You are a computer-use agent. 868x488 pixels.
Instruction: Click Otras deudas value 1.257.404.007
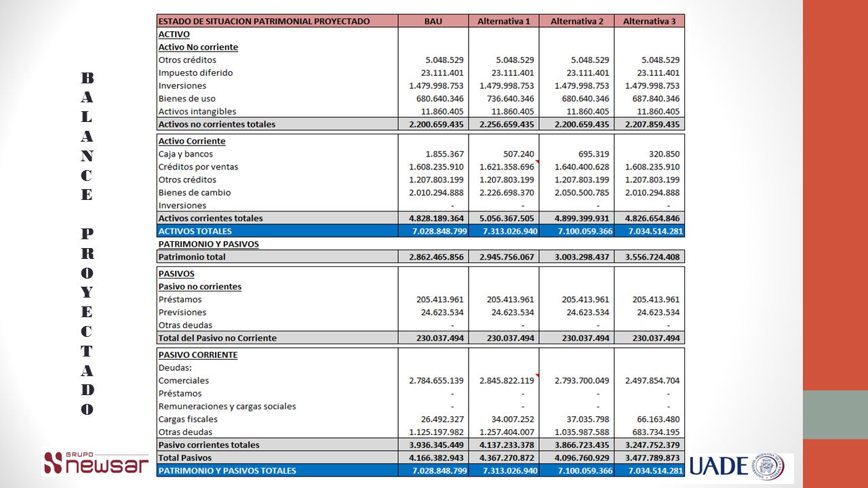pos(507,432)
